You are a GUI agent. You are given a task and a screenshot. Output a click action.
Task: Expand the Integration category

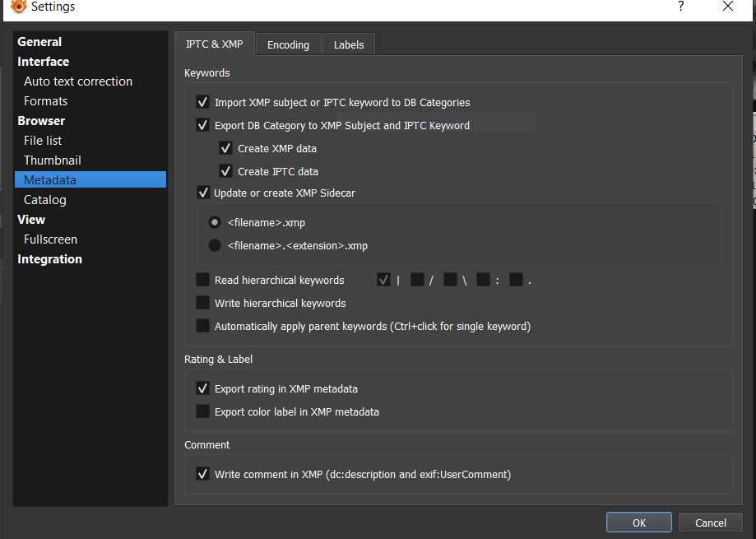point(50,259)
